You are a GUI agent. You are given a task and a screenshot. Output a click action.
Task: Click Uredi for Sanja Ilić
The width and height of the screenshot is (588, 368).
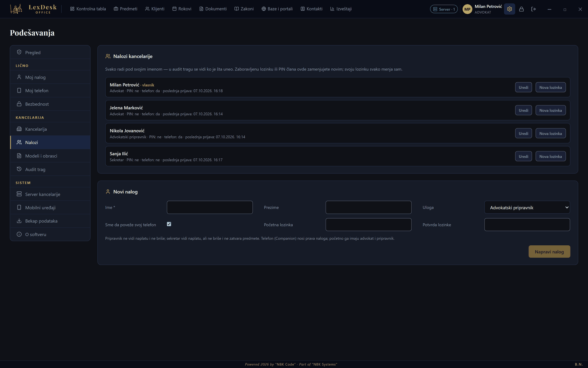(x=524, y=156)
